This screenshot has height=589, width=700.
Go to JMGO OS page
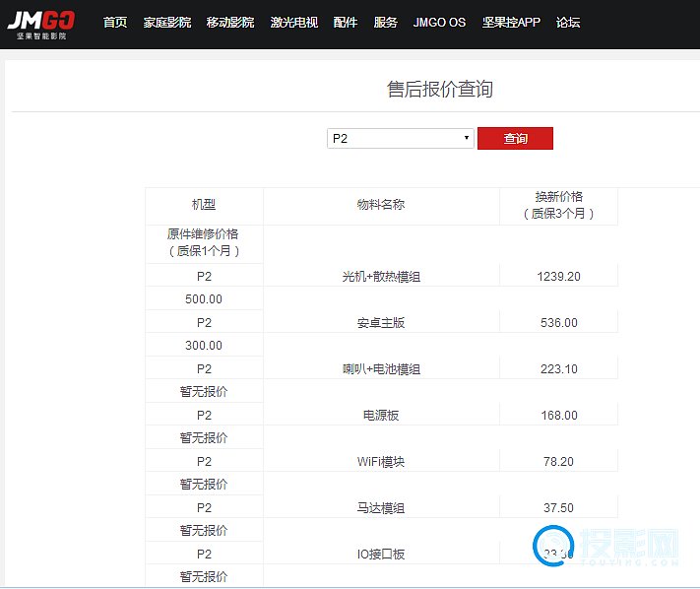point(439,23)
